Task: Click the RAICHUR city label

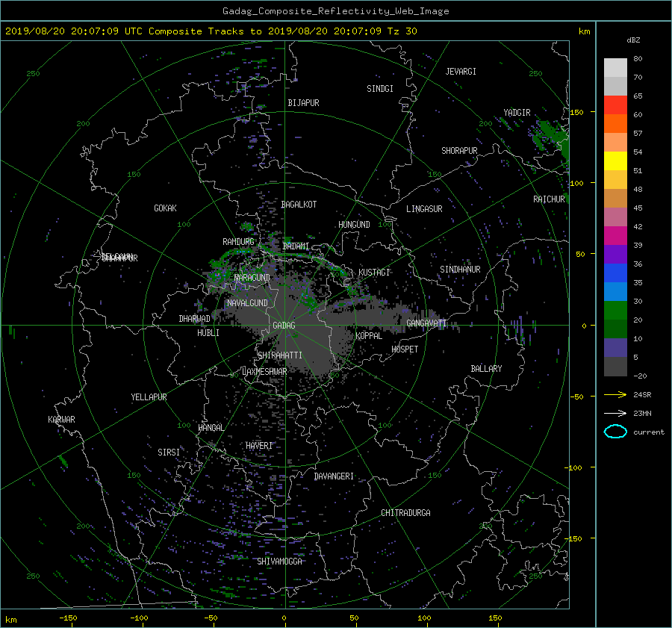Action: [549, 199]
